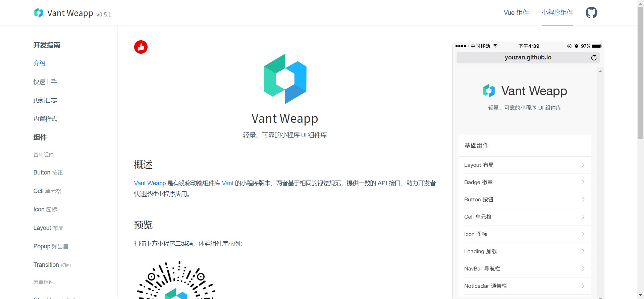
Task: Click the 组件 sidebar heading
Action: coord(40,137)
